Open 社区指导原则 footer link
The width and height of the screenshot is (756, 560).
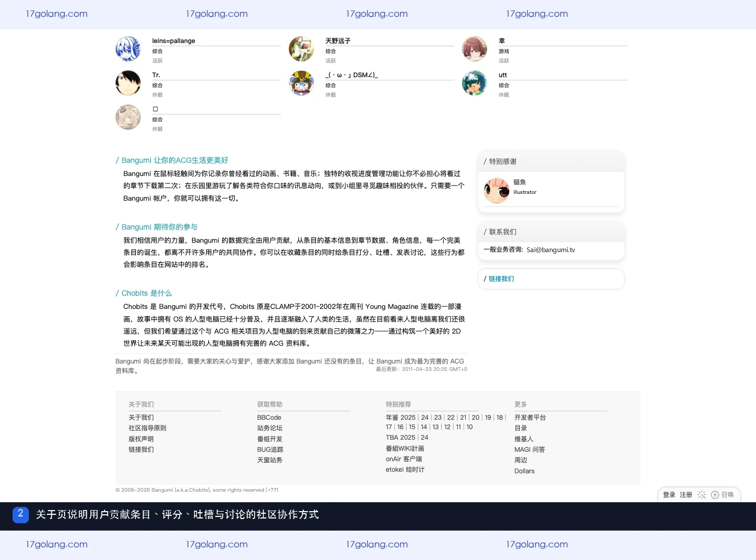148,428
